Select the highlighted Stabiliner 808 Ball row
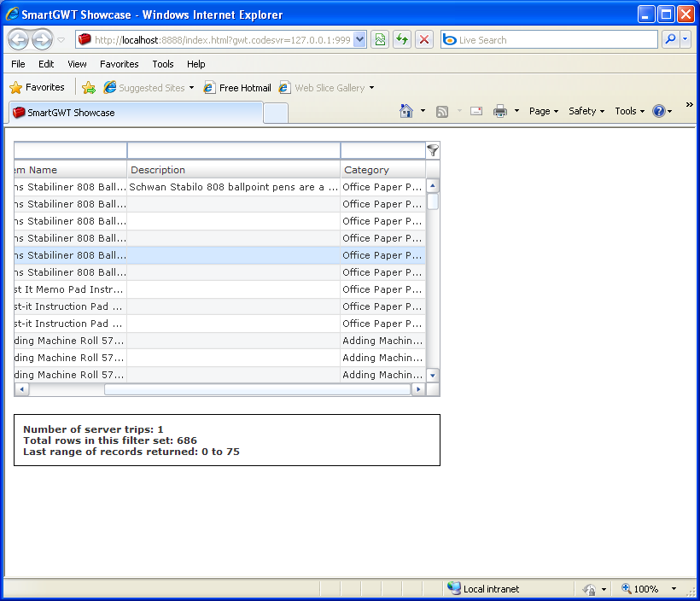The width and height of the screenshot is (700, 601). coord(219,255)
